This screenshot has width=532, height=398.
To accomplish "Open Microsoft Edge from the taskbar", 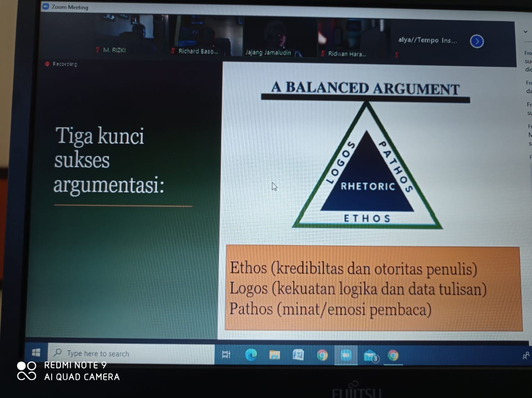I will coord(251,354).
